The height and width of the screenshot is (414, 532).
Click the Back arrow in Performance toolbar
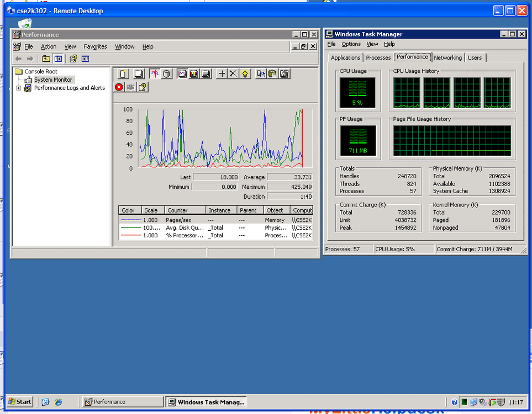(19, 59)
